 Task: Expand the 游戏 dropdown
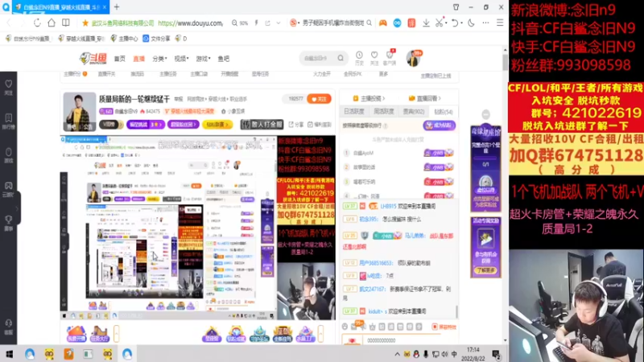tap(203, 59)
